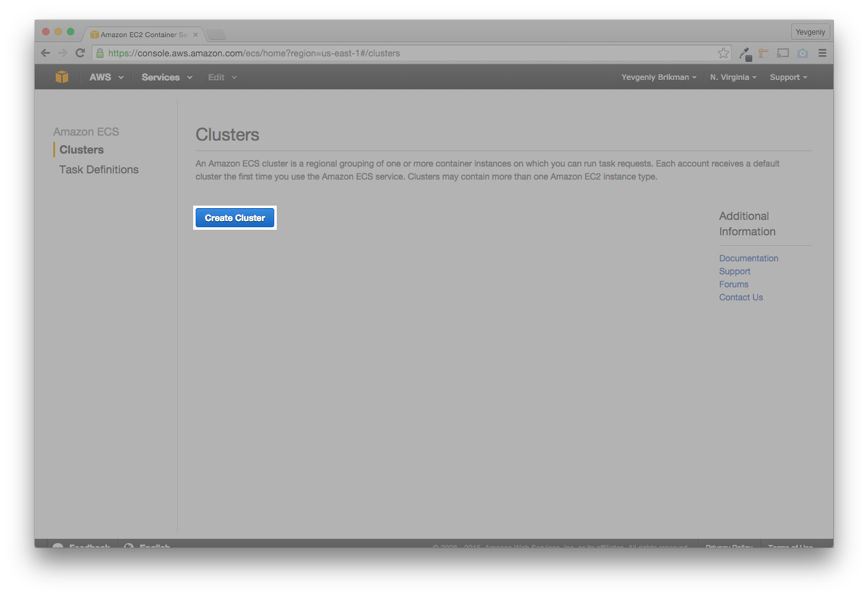
Task: Go back with browser back arrow
Action: coord(45,53)
